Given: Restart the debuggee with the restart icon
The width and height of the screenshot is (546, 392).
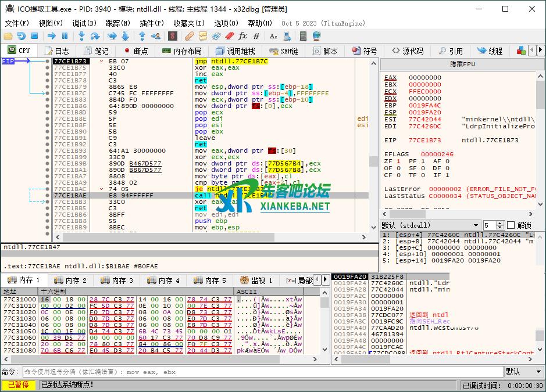Looking at the screenshot, I should point(22,36).
